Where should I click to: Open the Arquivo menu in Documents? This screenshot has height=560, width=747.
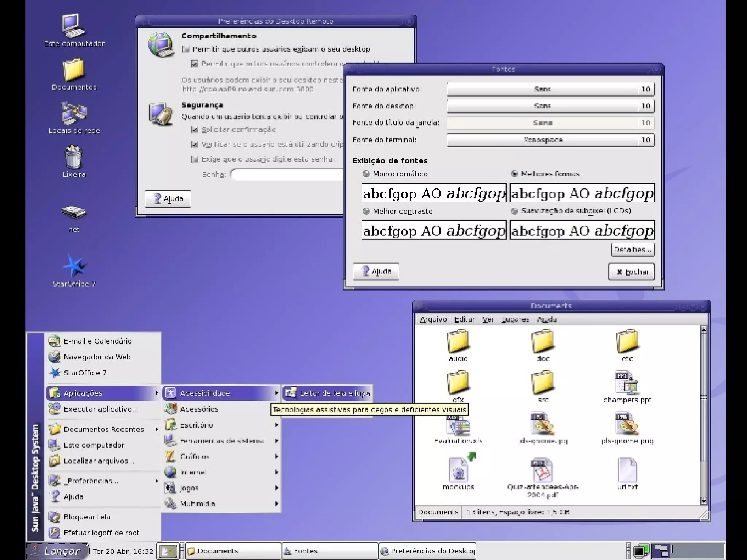pos(433,320)
